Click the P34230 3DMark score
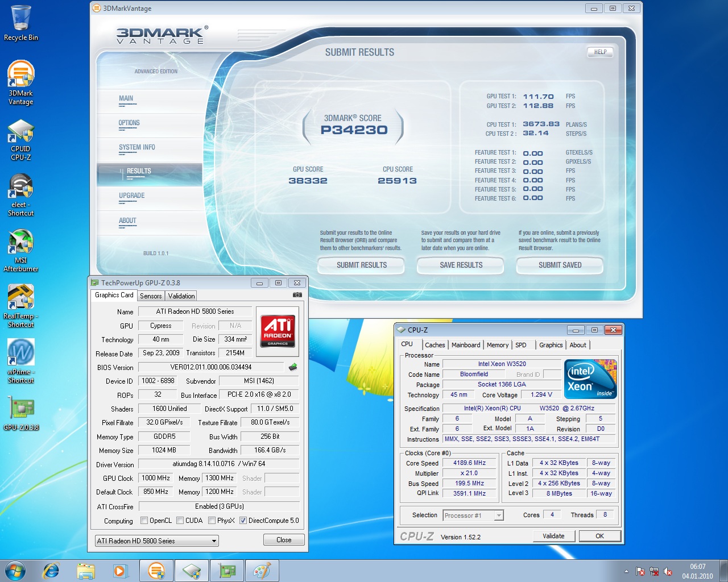728x582 pixels. pyautogui.click(x=354, y=130)
